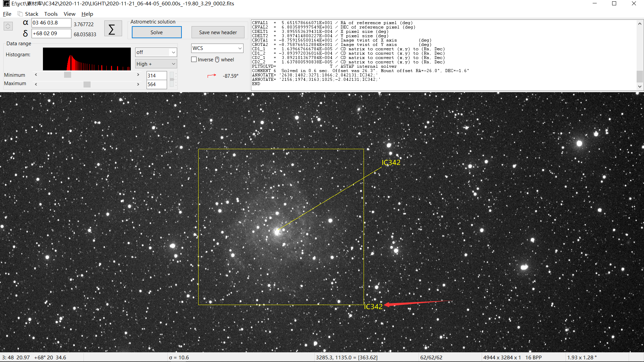This screenshot has width=644, height=362.
Task: Click the COMMENT 6 Solved line
Action: tap(361, 71)
